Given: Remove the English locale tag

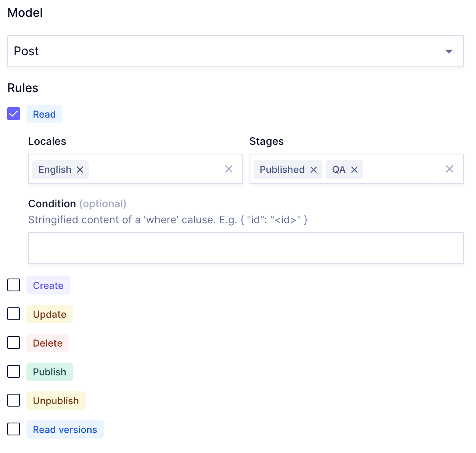Looking at the screenshot, I should (80, 169).
